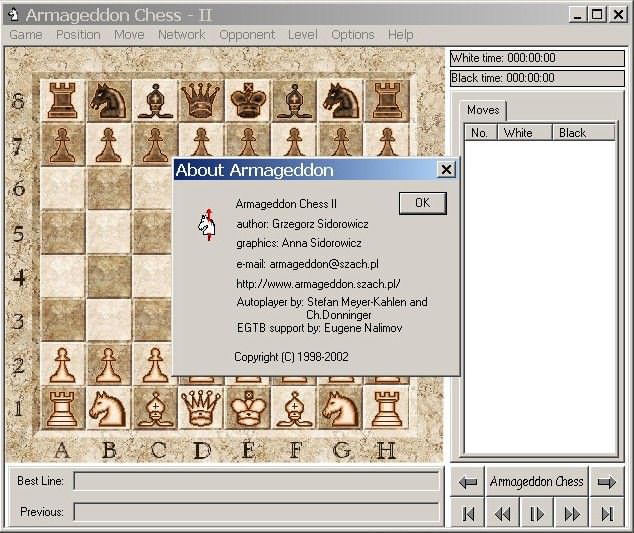Image resolution: width=634 pixels, height=533 pixels.
Task: Select the black bishop on F8
Action: pyautogui.click(x=294, y=101)
